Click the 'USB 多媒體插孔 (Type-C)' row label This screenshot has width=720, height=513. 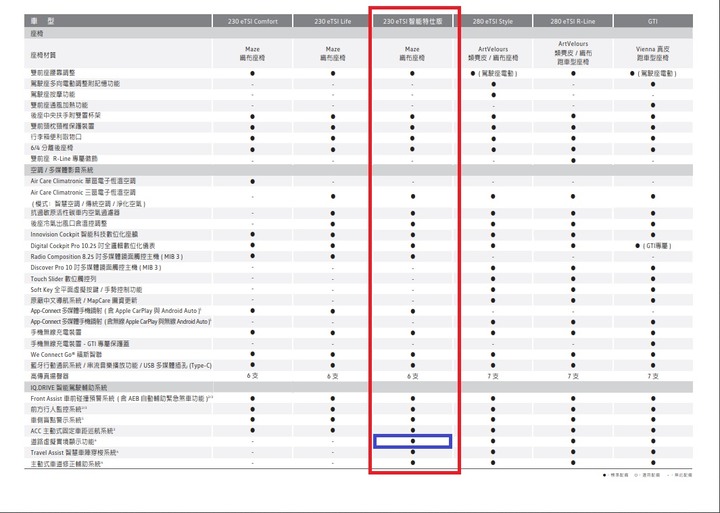pos(121,366)
